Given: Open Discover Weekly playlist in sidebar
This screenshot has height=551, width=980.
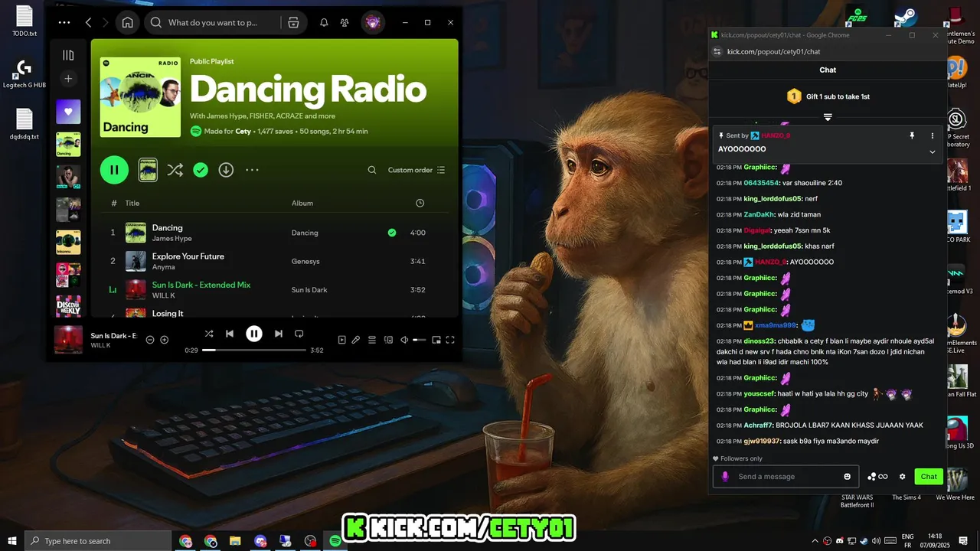Looking at the screenshot, I should pos(68,307).
